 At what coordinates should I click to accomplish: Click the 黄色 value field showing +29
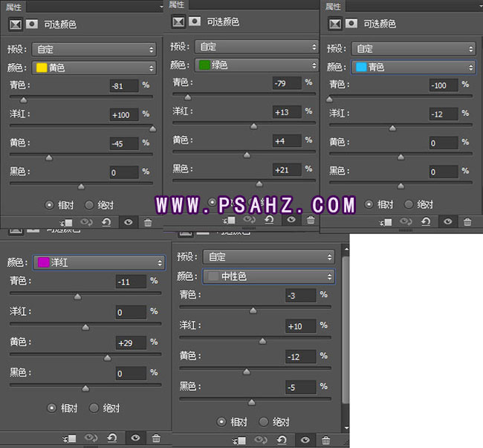pyautogui.click(x=130, y=343)
